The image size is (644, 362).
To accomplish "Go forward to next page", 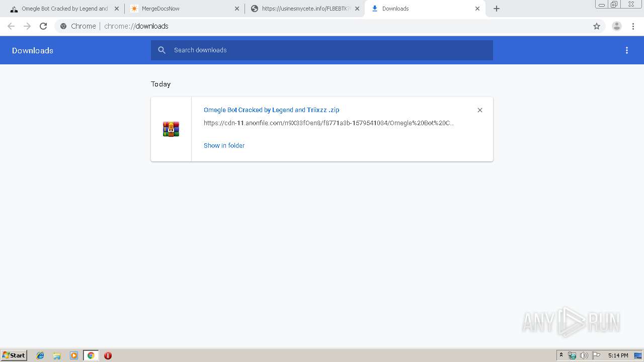I will (x=27, y=26).
